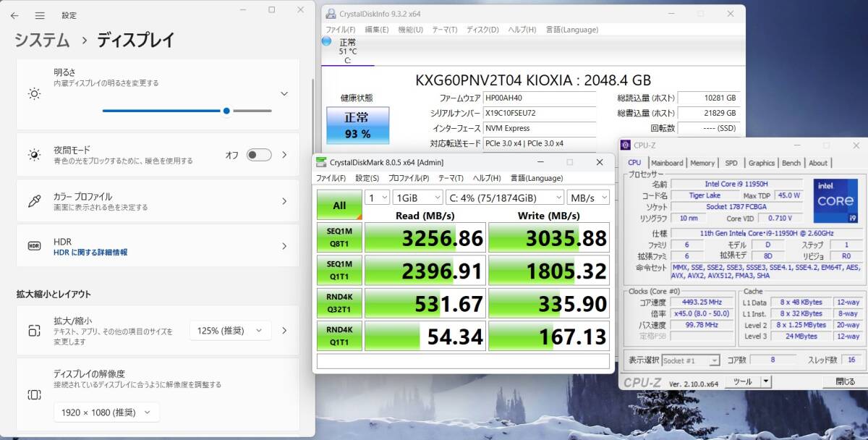The height and width of the screenshot is (440, 868).
Task: Run the RND4K Q1T1 test
Action: [339, 336]
